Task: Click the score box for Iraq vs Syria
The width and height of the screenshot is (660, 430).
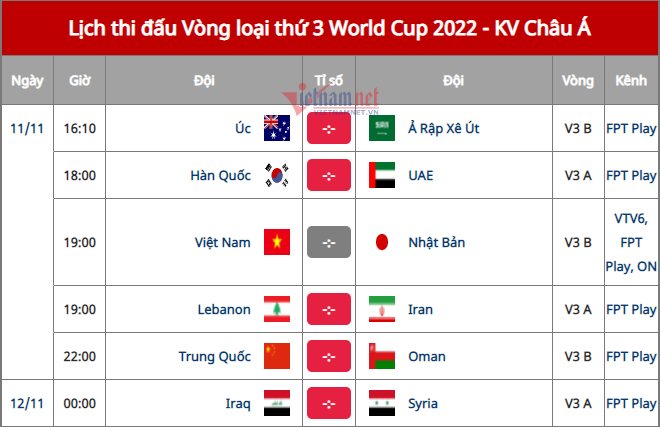Action: (328, 403)
